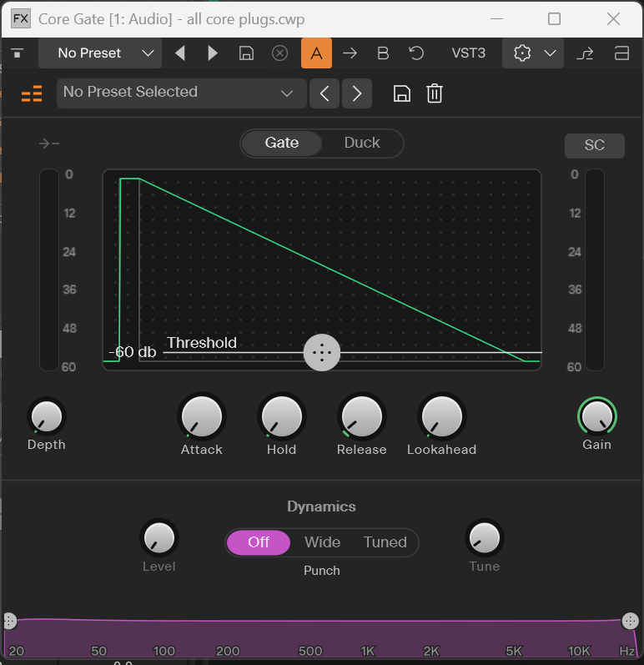
Task: Set Punch mode to Wide
Action: point(322,542)
